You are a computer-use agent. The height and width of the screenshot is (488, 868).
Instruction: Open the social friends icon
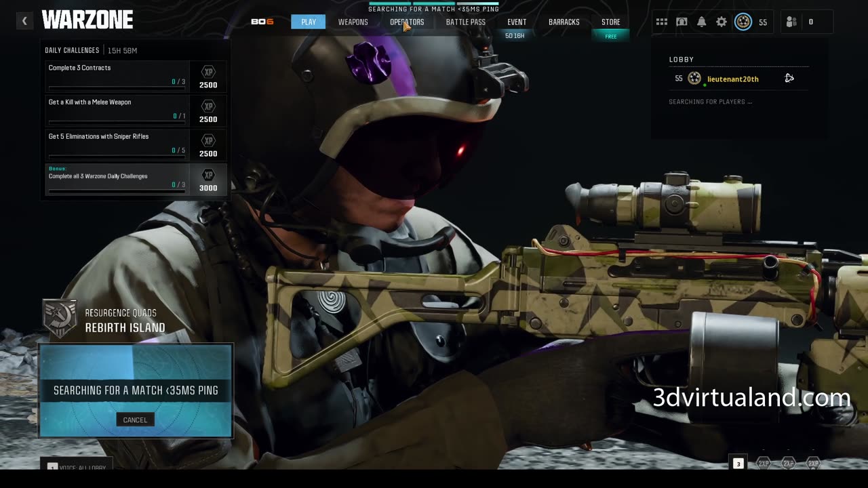click(791, 22)
